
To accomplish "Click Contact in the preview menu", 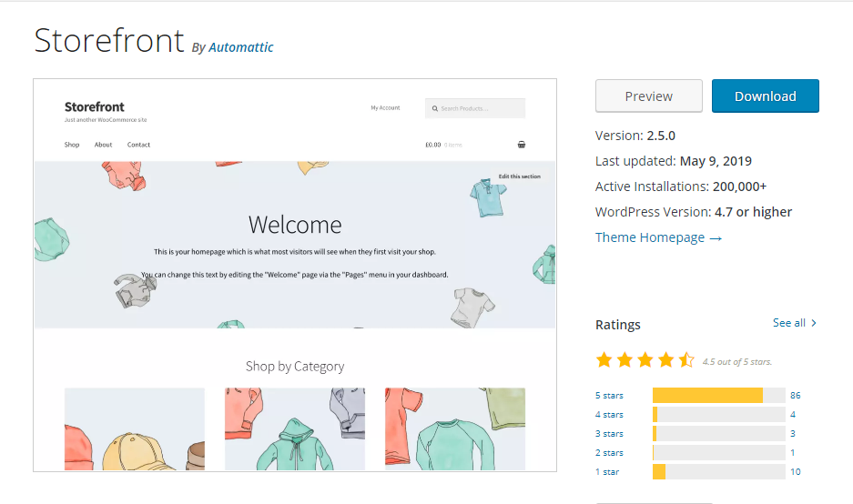I will pyautogui.click(x=138, y=145).
